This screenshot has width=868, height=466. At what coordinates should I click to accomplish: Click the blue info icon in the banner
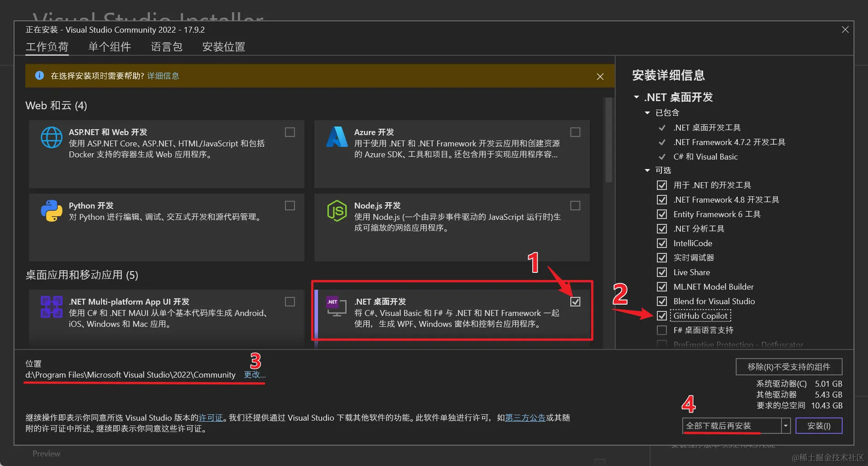click(39, 75)
